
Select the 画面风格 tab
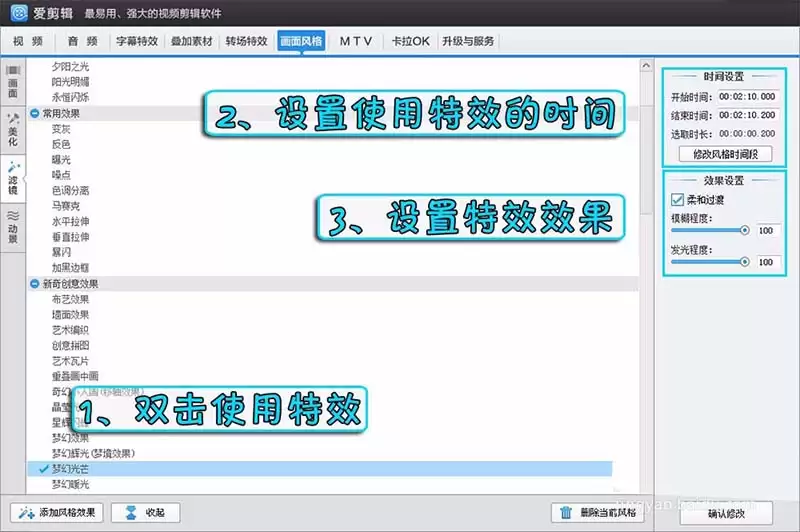coord(301,41)
